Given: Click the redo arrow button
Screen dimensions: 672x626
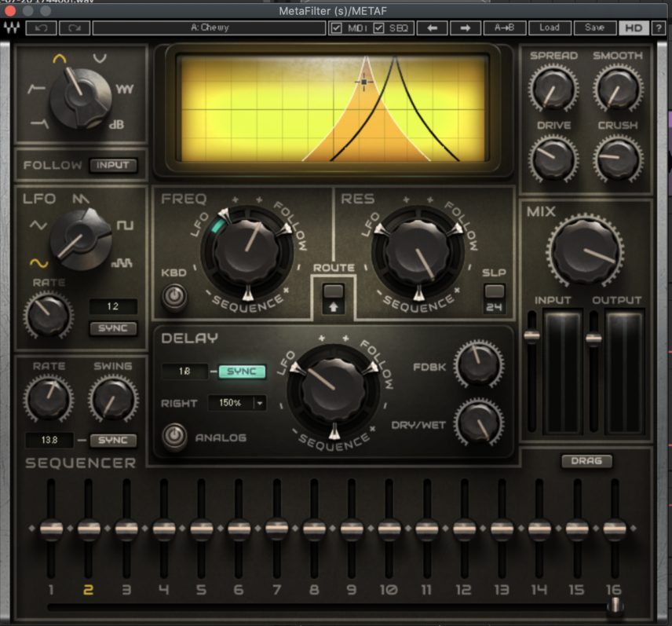Looking at the screenshot, I should pyautogui.click(x=75, y=27).
